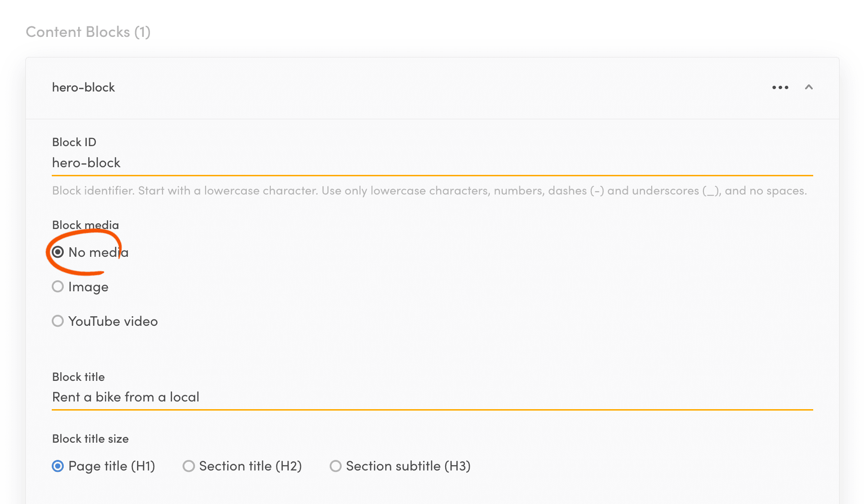Focus the Block title input field
Image resolution: width=864 pixels, height=504 pixels.
431,397
